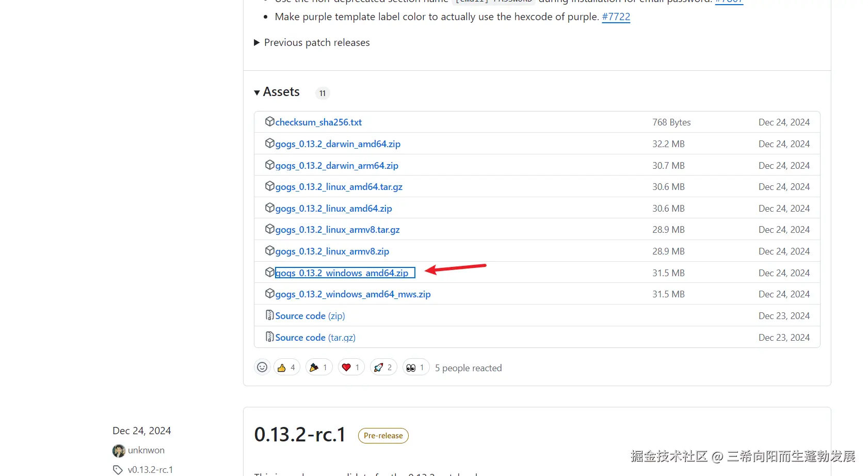Download gogs_0.13.2_windows_amd64.zip
868x476 pixels.
click(345, 273)
